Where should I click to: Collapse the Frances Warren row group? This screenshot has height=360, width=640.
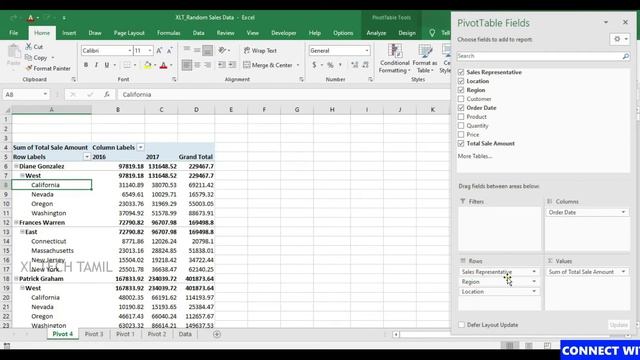(16, 222)
